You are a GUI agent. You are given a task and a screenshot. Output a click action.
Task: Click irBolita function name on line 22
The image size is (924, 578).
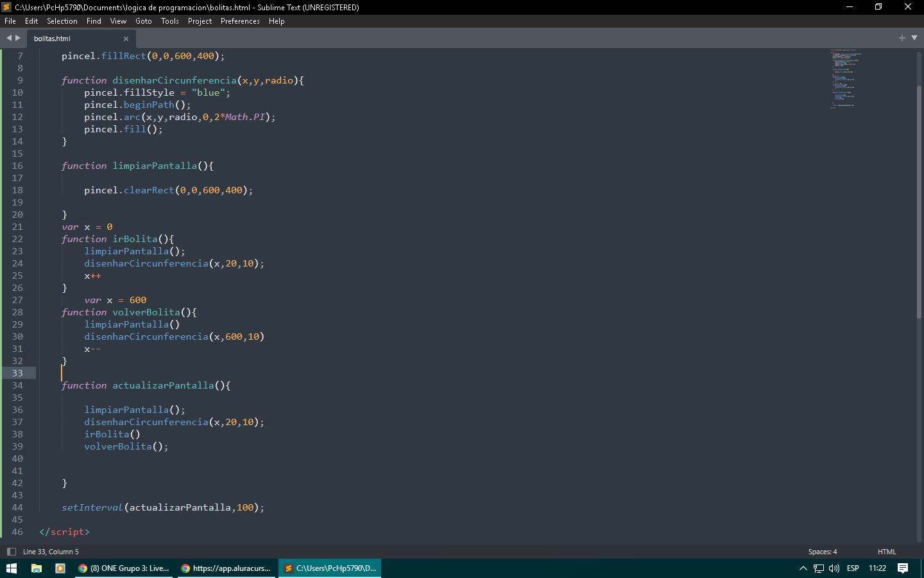click(x=135, y=239)
